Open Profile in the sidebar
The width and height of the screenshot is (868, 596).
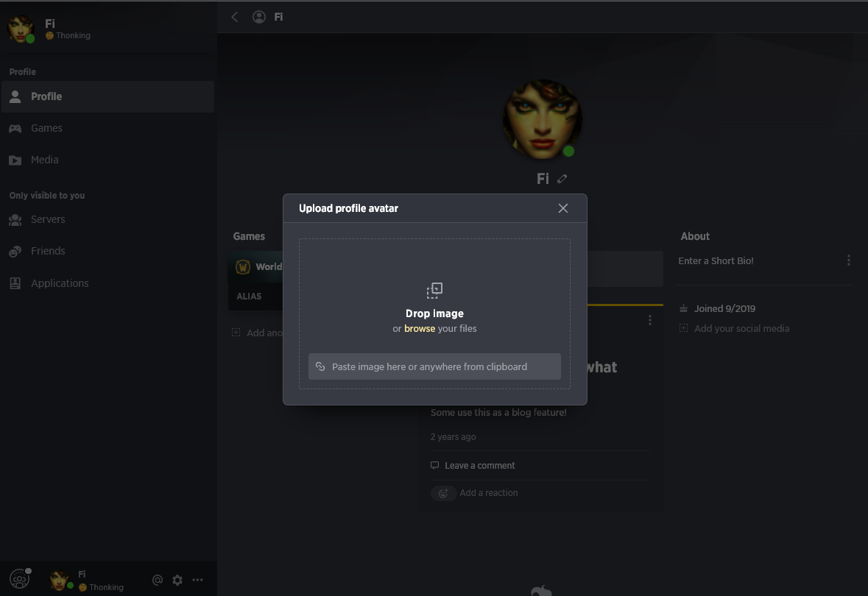pyautogui.click(x=108, y=96)
